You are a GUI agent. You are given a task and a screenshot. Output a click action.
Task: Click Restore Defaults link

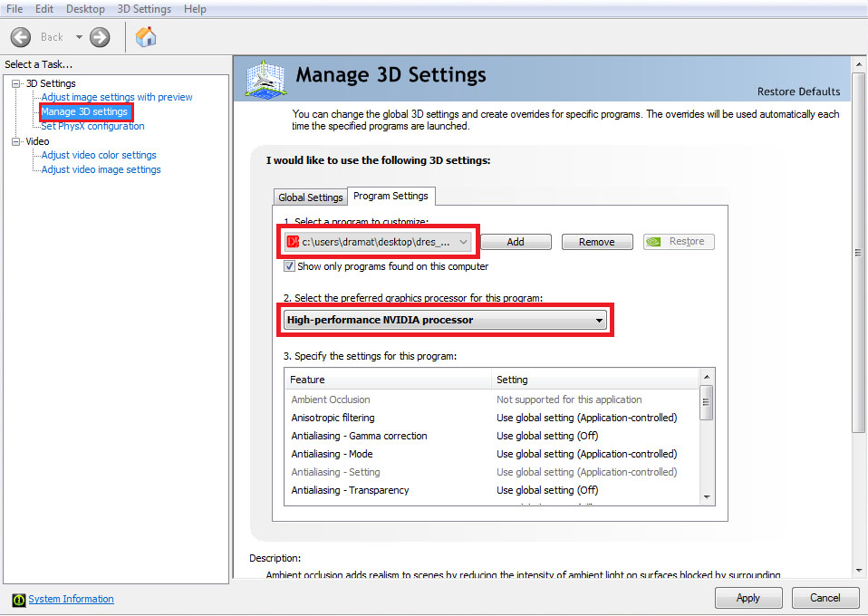798,91
